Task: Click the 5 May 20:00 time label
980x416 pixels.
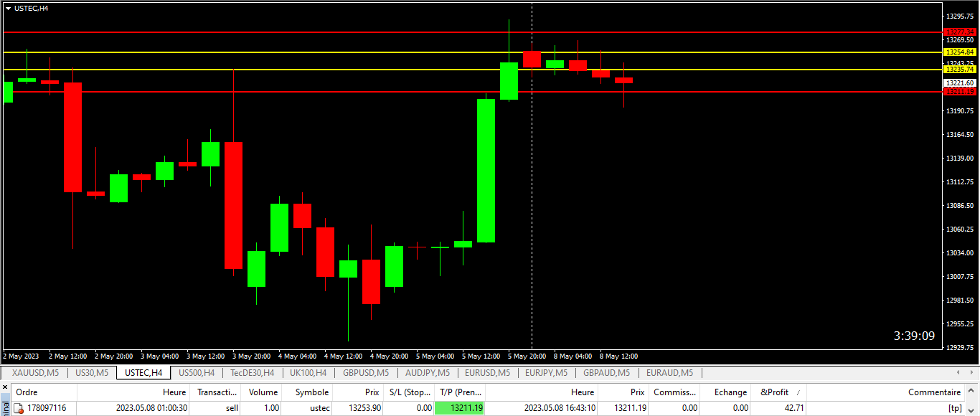Action: point(527,356)
